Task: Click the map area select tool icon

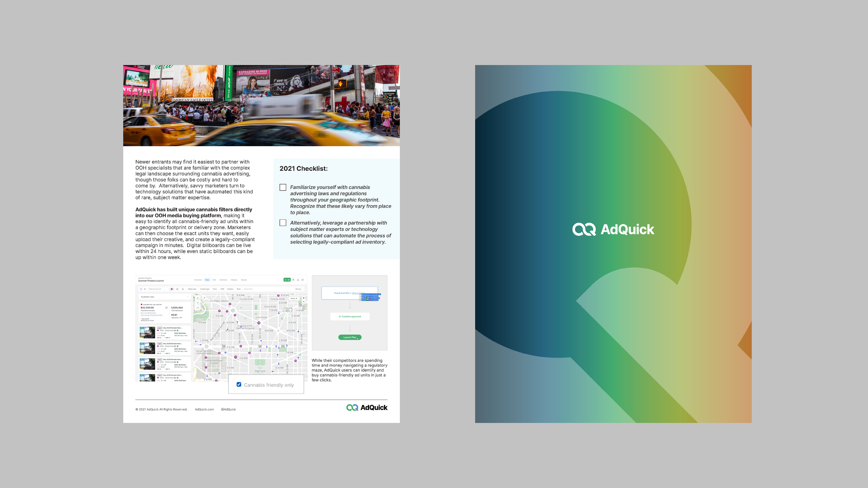Action: [198, 298]
